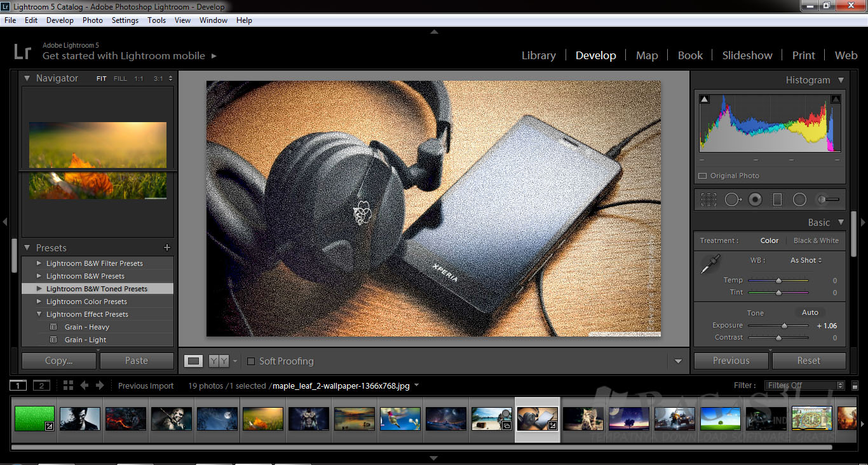Viewport: 868px width, 465px height.
Task: Collapse the Navigator panel
Action: 27,78
